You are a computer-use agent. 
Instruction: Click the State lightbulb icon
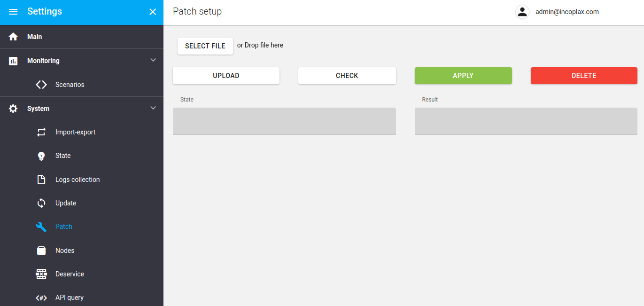click(x=41, y=156)
